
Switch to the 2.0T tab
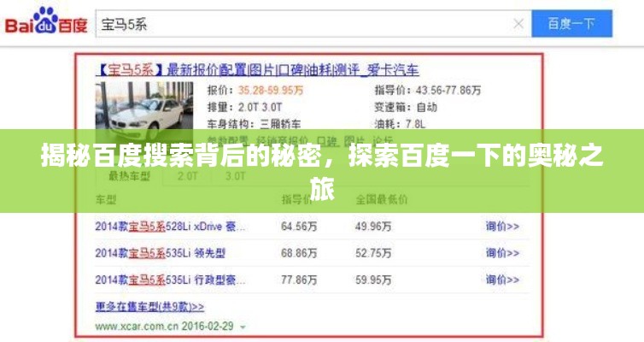(188, 176)
